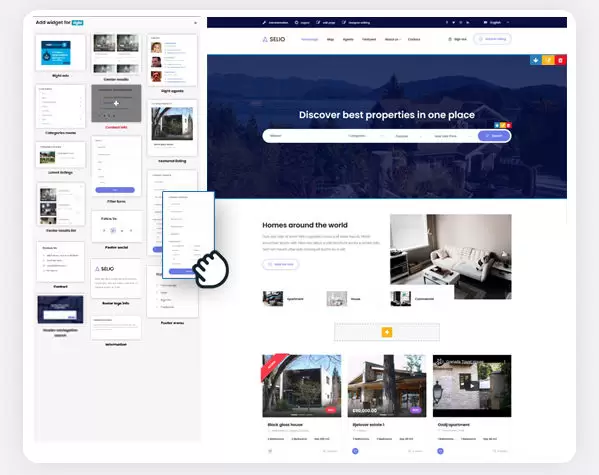Expand the About us menu
The height and width of the screenshot is (475, 599).
pyautogui.click(x=392, y=39)
